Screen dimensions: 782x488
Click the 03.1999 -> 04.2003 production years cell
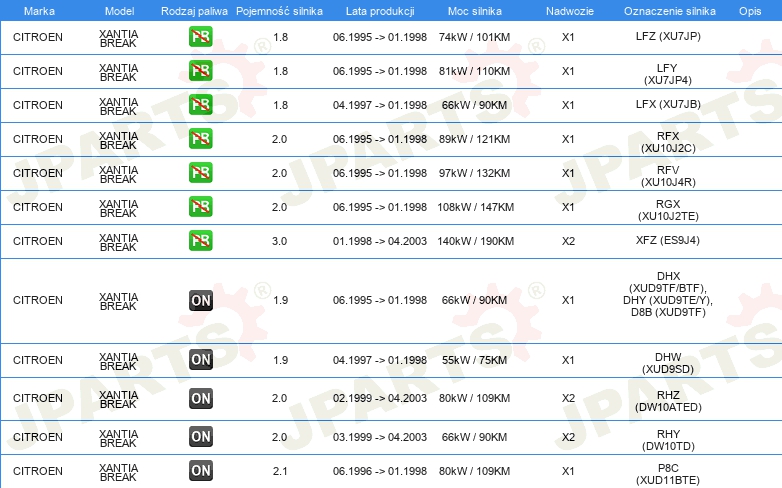pyautogui.click(x=380, y=437)
